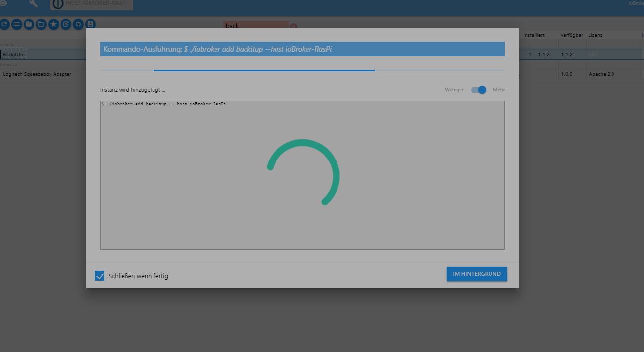644x352 pixels.
Task: Click the command output console area
Action: click(303, 175)
